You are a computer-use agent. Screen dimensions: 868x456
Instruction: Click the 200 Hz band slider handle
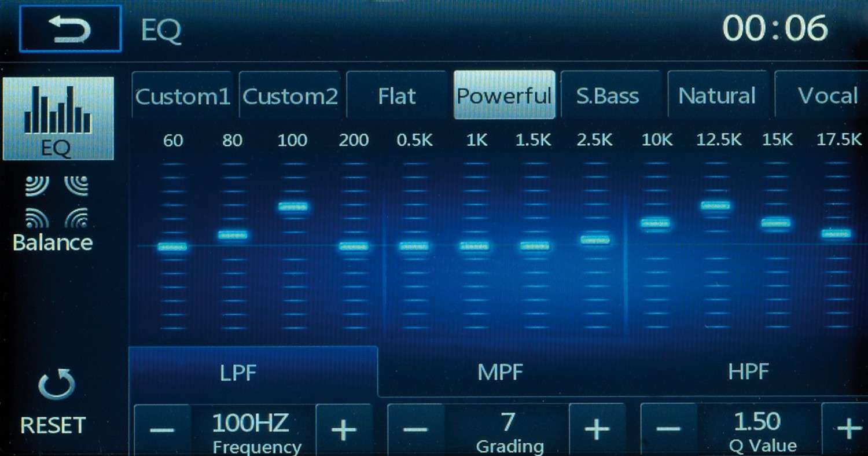pos(354,247)
